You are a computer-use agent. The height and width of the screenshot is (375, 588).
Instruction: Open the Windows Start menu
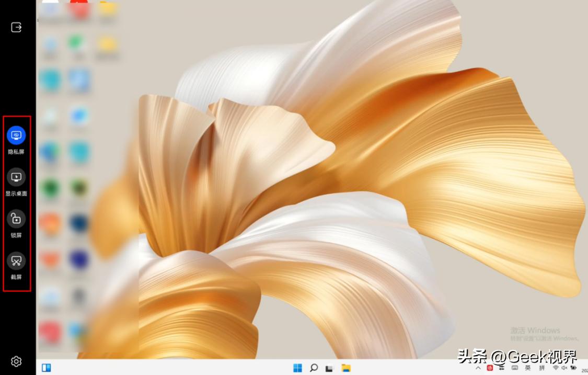point(298,368)
